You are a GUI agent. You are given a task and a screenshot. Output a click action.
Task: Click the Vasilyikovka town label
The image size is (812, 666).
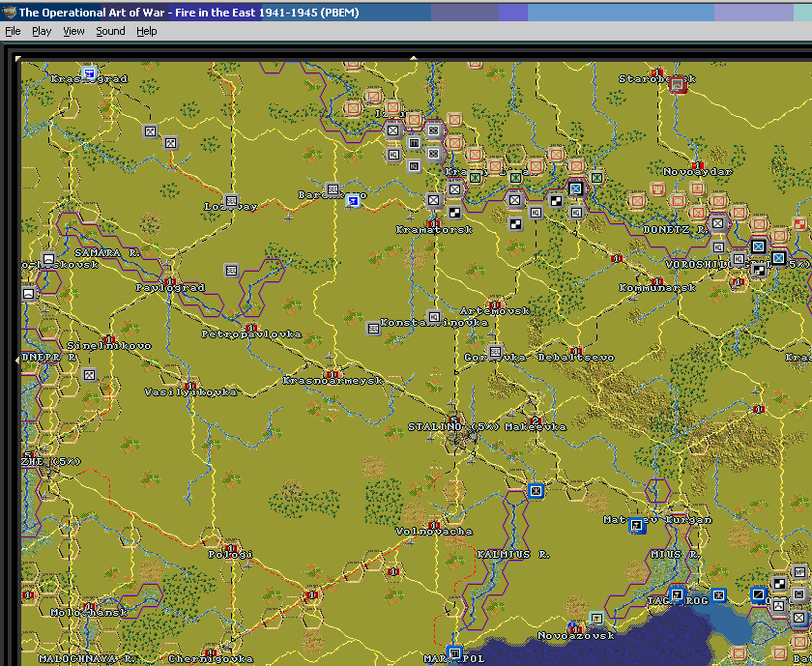click(191, 392)
